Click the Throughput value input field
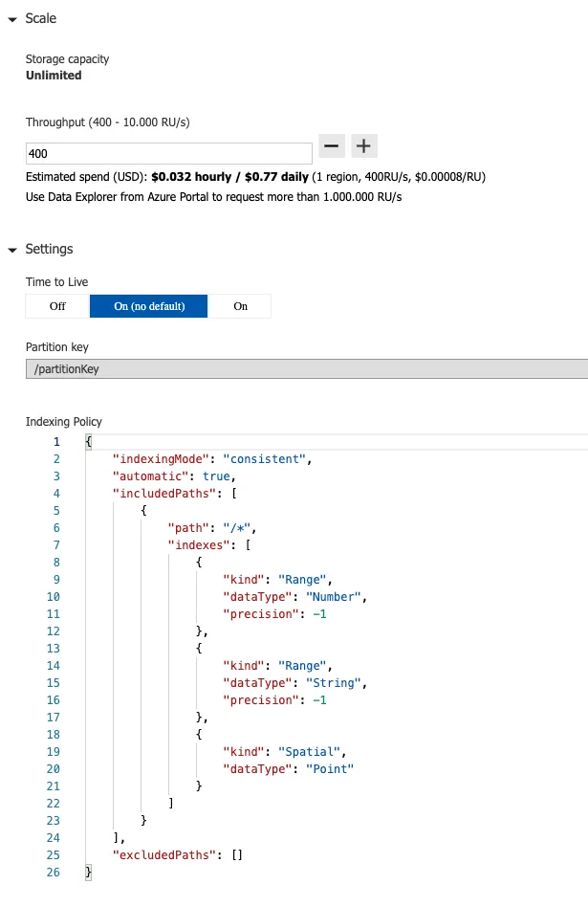Image resolution: width=588 pixels, height=907 pixels. coord(168,153)
